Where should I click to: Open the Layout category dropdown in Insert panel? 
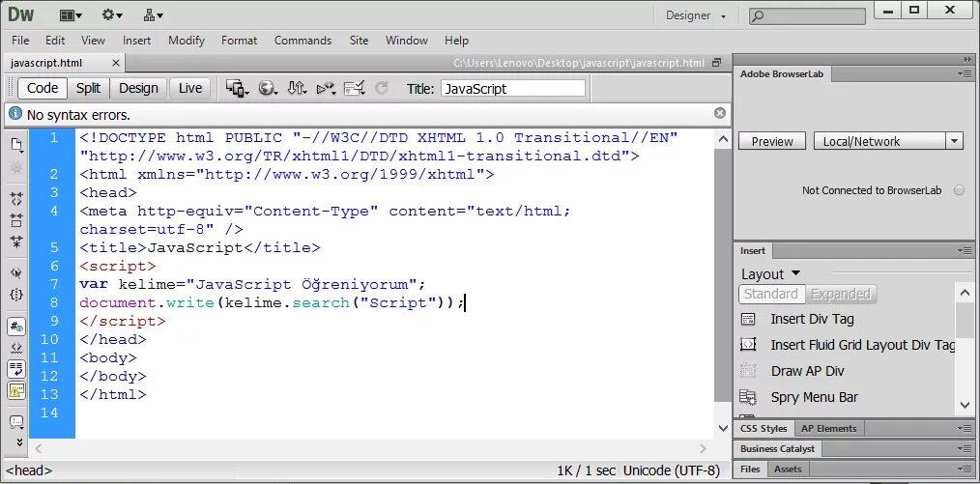[770, 274]
